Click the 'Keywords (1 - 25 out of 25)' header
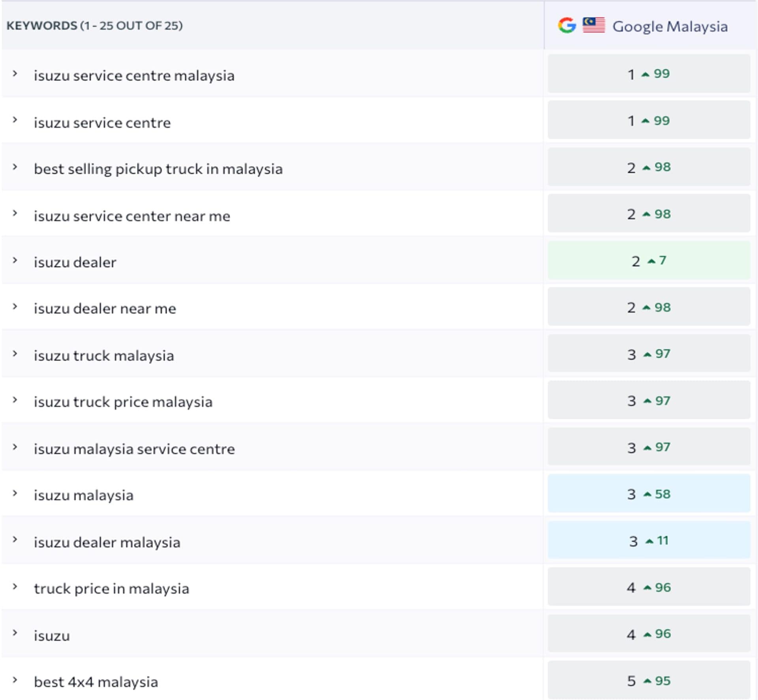758x700 pixels. point(94,26)
